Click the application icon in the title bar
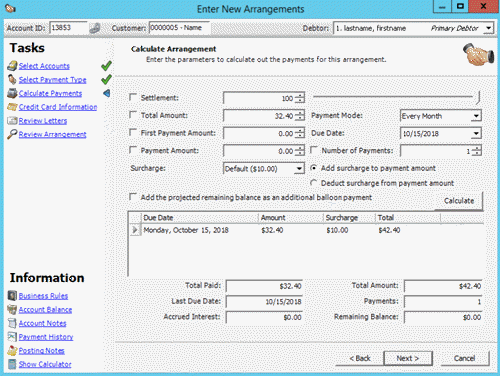The height and width of the screenshot is (376, 500). [x=10, y=8]
